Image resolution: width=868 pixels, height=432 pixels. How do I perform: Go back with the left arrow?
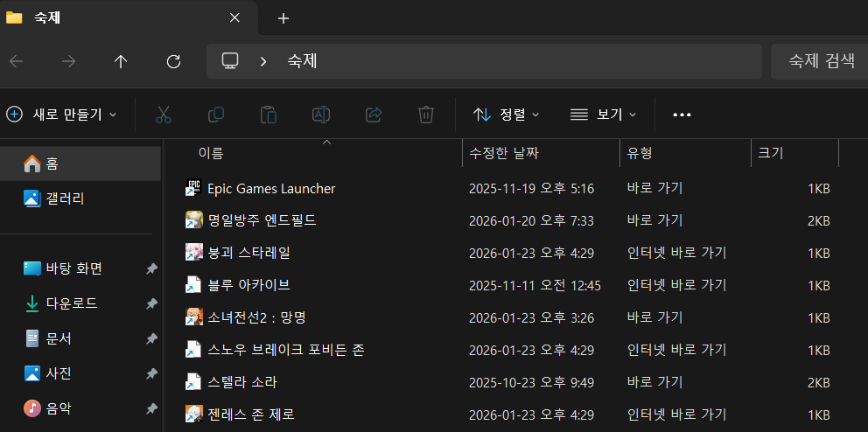coord(16,61)
